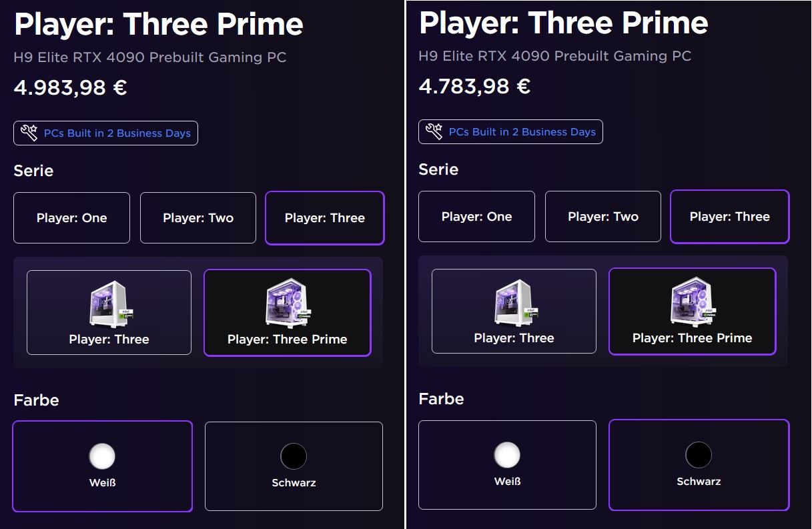Image resolution: width=812 pixels, height=529 pixels.
Task: Choose Player: Three series in the right screenshot
Action: (730, 217)
